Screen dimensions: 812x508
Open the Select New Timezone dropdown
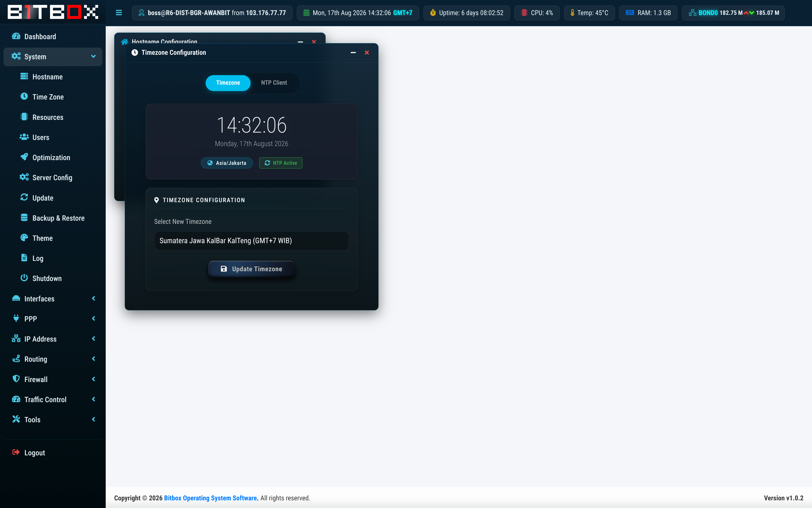[x=251, y=241]
